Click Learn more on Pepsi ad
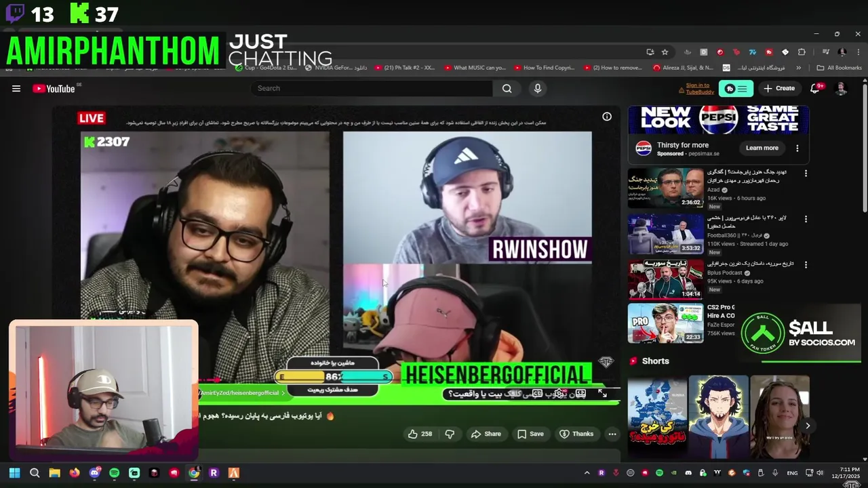Viewport: 868px width, 488px height. pos(762,148)
